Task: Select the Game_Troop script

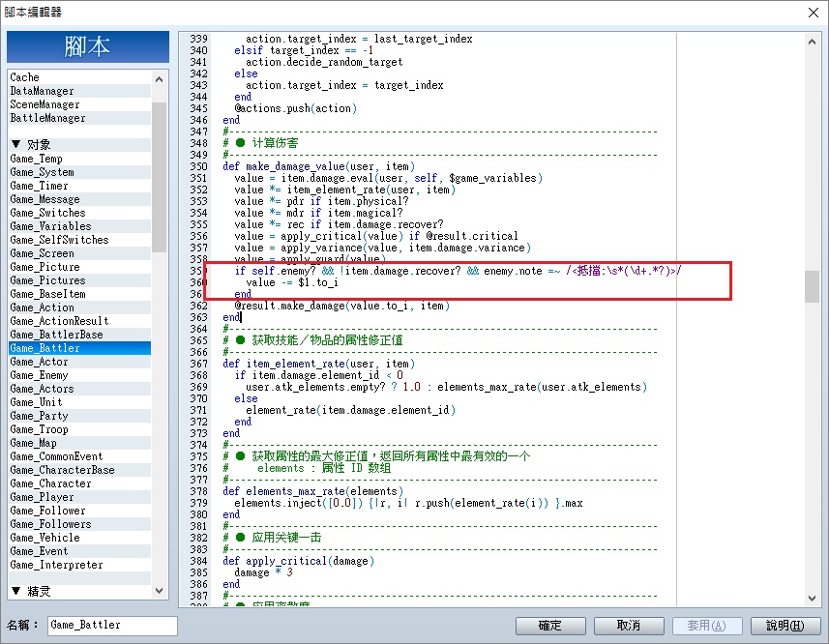Action: click(80, 429)
